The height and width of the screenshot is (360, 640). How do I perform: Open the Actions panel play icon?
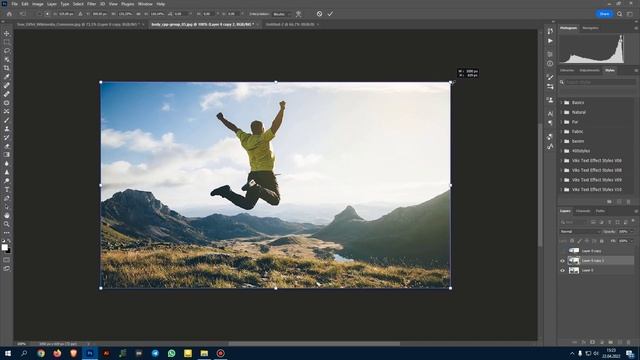(550, 41)
